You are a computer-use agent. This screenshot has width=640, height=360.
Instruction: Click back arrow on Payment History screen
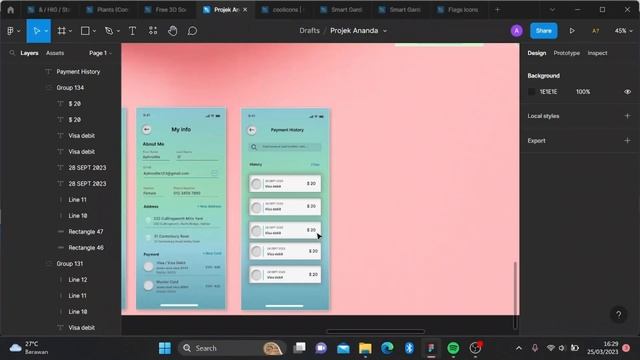pyautogui.click(x=252, y=130)
